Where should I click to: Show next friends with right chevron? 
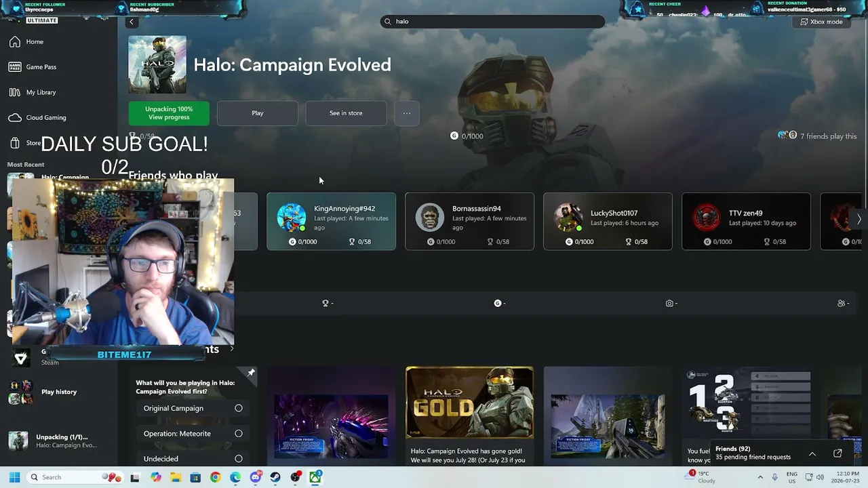click(859, 219)
